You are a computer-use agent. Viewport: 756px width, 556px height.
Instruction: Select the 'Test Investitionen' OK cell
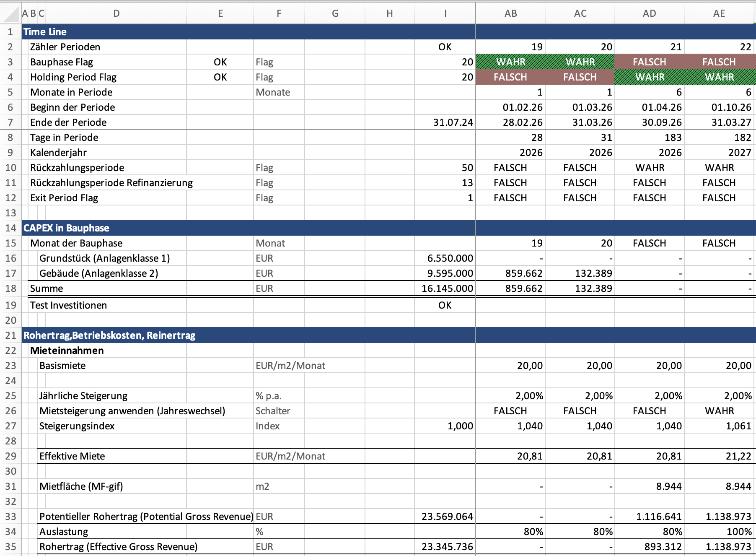pyautogui.click(x=445, y=305)
